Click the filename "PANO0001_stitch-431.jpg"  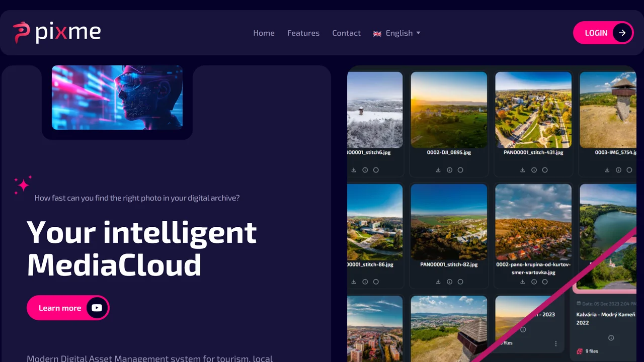click(x=533, y=152)
